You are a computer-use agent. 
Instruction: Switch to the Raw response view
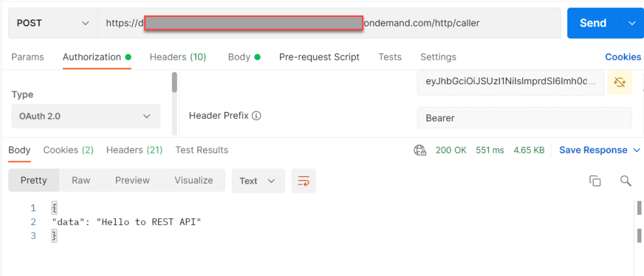(x=81, y=180)
